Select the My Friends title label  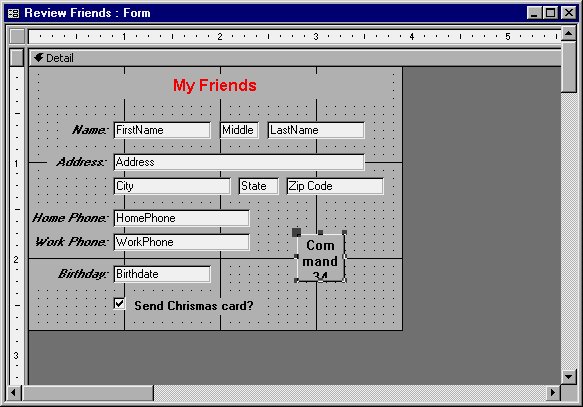coord(215,85)
